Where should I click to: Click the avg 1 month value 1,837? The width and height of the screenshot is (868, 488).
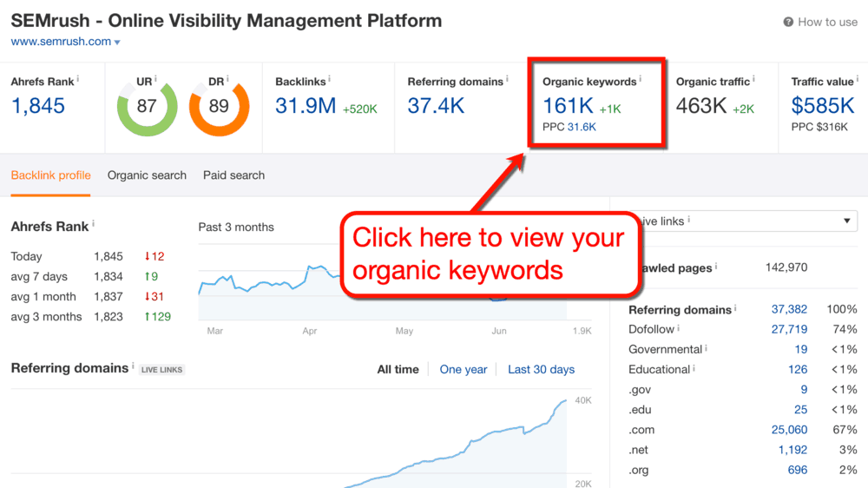[108, 296]
